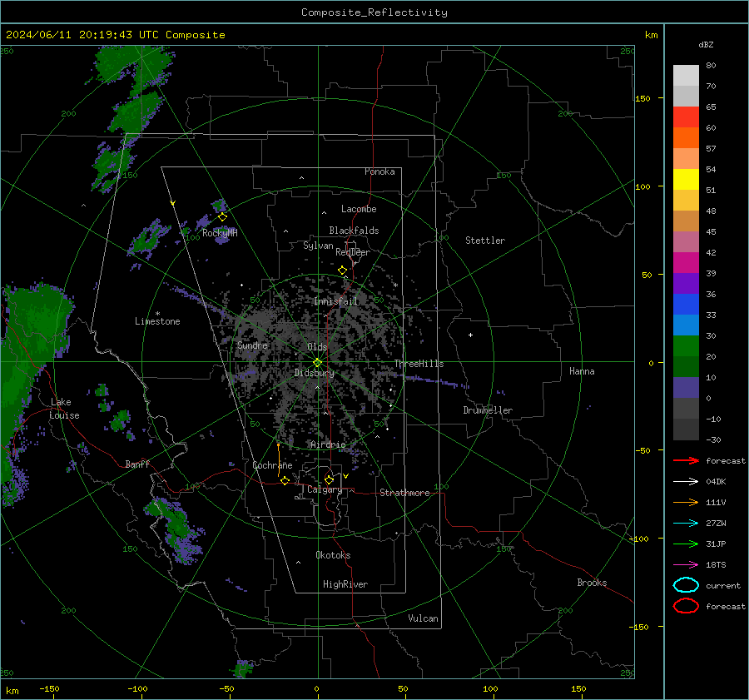This screenshot has width=749, height=700.
Task: Click the 2024/06/11 20:19:43 UTC Composite timestamp
Action: [x=115, y=35]
